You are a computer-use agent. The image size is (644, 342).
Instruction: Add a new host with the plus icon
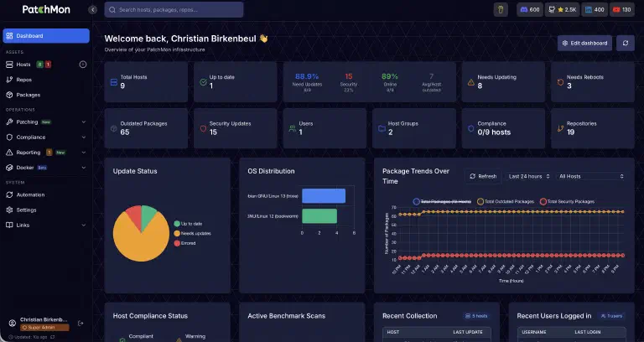[x=83, y=65]
